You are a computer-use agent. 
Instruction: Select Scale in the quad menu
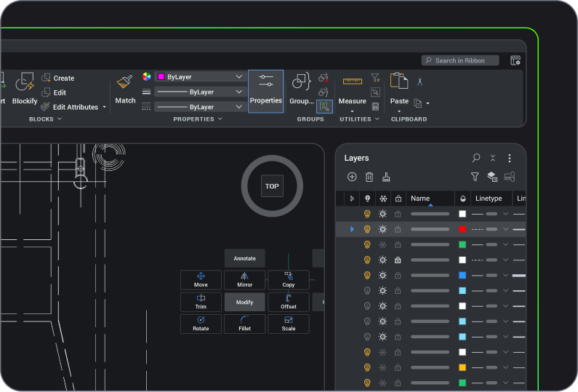pyautogui.click(x=289, y=324)
